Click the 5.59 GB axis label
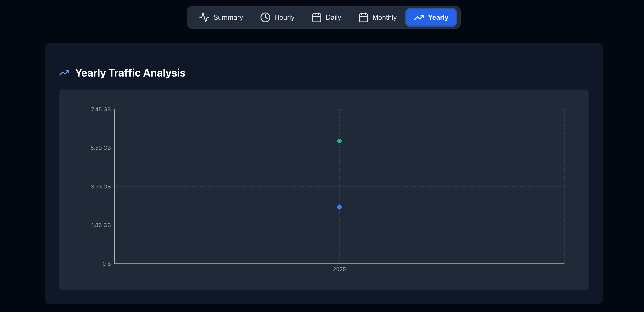644x312 pixels. pos(100,148)
